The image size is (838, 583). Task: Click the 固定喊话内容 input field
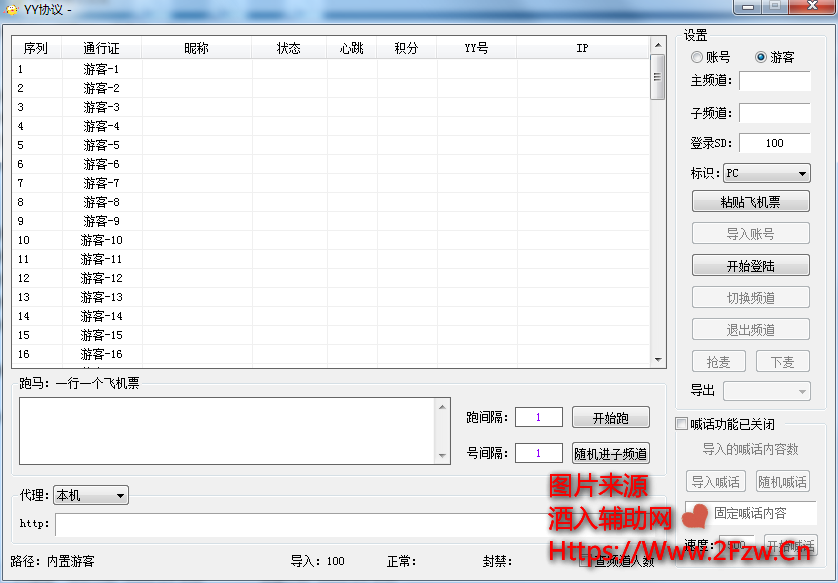(x=750, y=513)
